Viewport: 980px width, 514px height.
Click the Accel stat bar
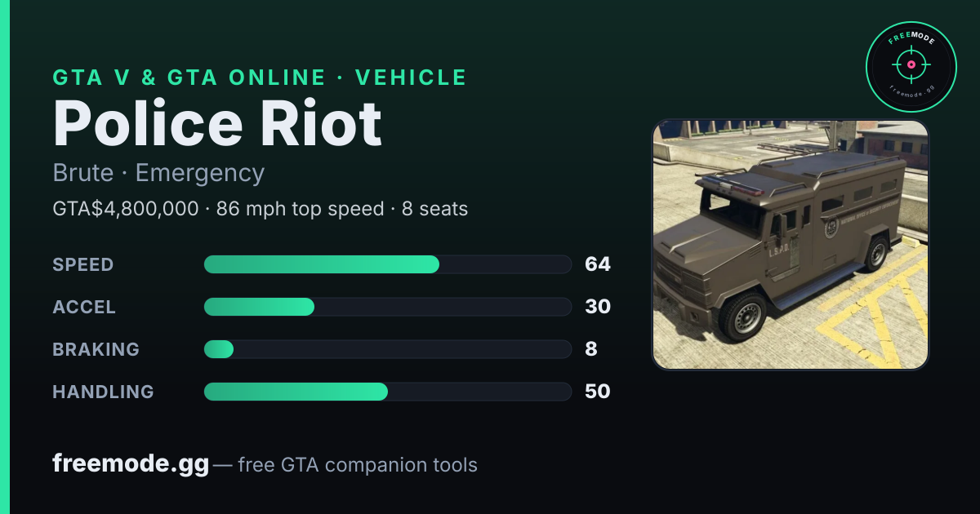pos(387,307)
